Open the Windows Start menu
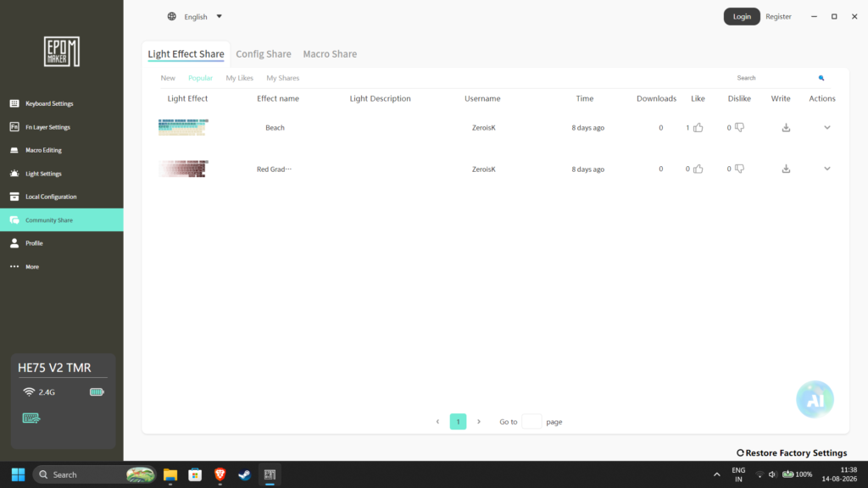This screenshot has width=868, height=488. (x=19, y=474)
